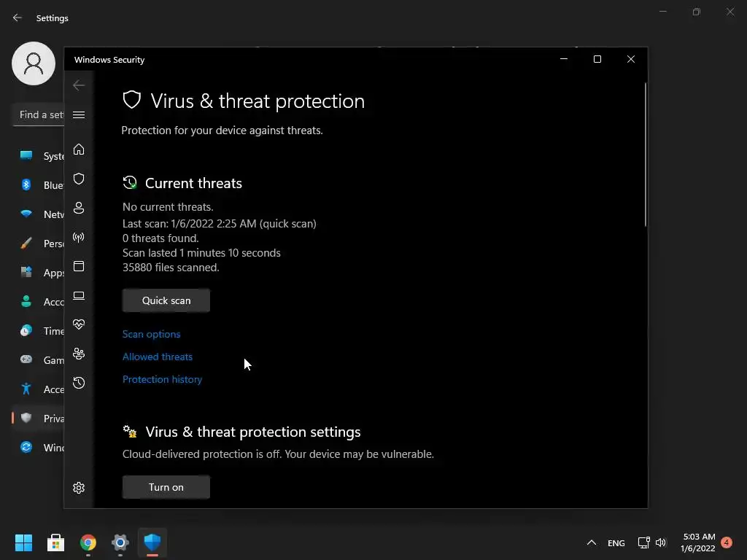Open the Windows Start menu
The image size is (747, 560).
coord(23,542)
